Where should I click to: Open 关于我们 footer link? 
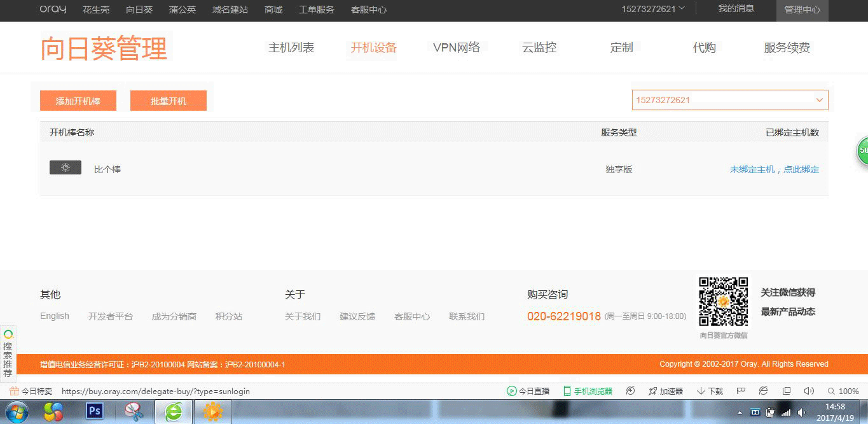coord(303,316)
